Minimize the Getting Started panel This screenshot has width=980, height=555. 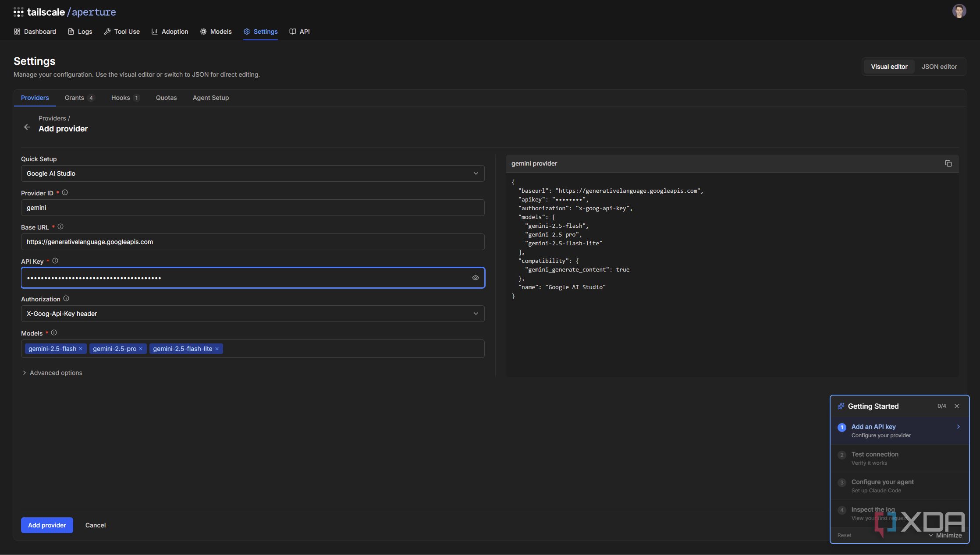[x=945, y=535]
